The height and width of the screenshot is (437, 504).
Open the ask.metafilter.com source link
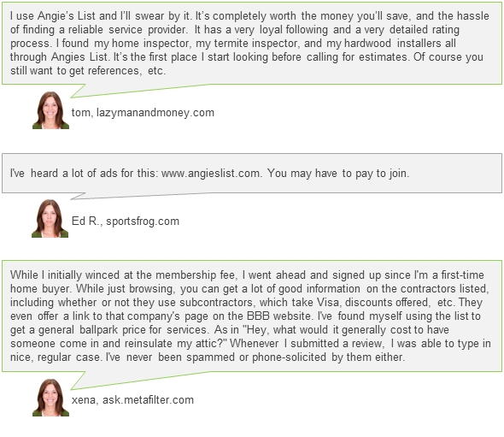click(148, 400)
